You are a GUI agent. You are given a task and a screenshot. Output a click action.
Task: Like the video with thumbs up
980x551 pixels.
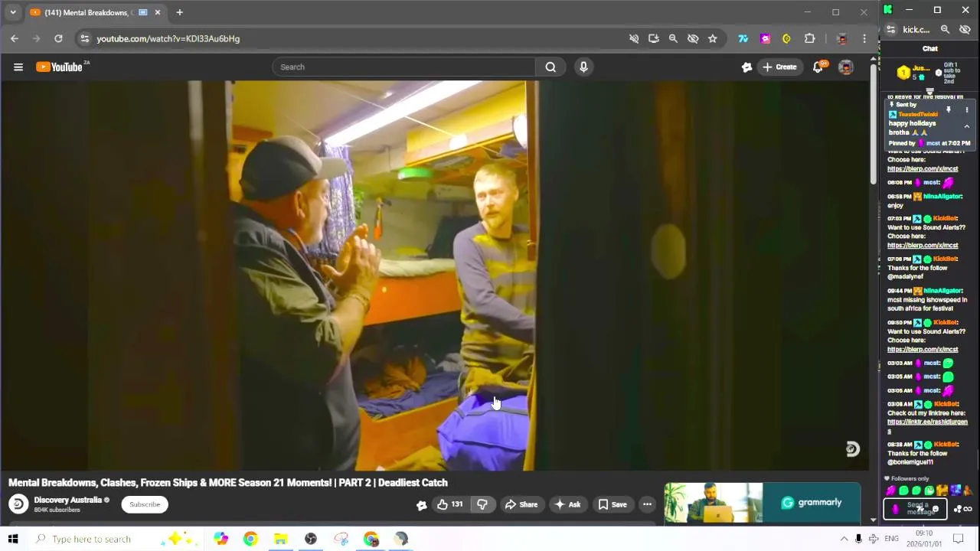pyautogui.click(x=449, y=504)
